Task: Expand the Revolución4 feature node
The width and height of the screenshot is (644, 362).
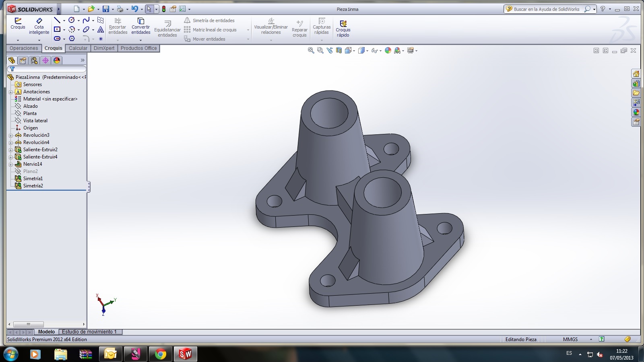Action: click(x=10, y=142)
